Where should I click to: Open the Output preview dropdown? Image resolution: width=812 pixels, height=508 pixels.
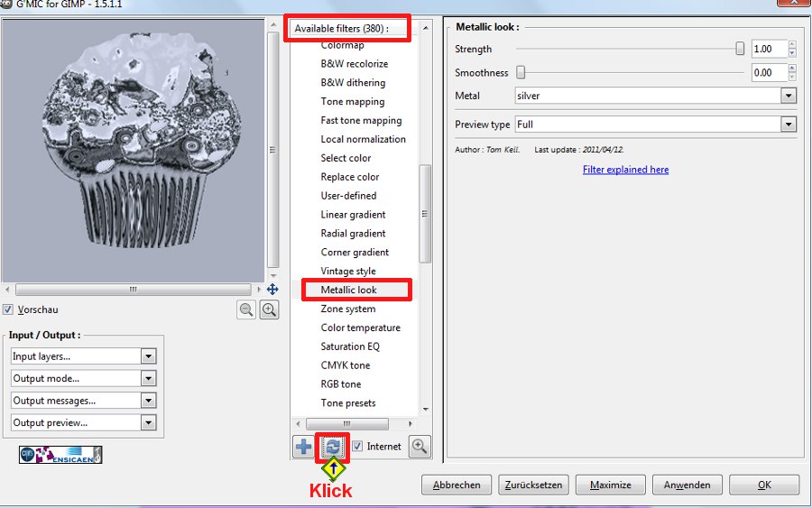83,422
